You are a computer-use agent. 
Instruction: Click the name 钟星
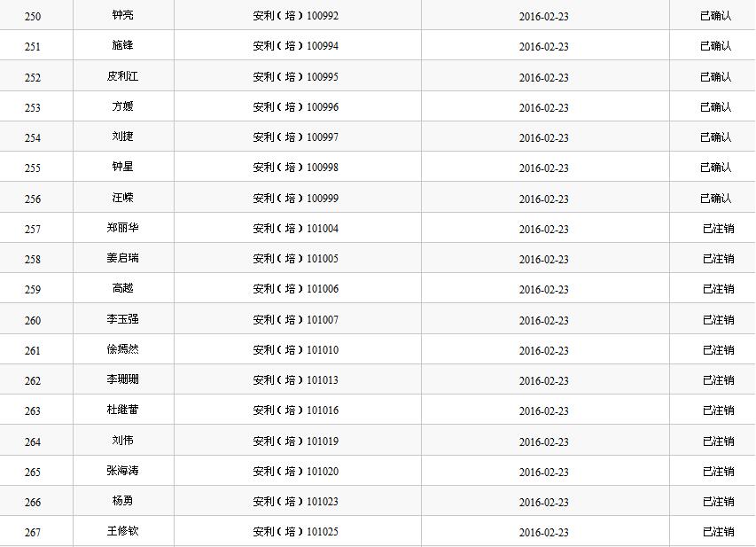click(122, 168)
